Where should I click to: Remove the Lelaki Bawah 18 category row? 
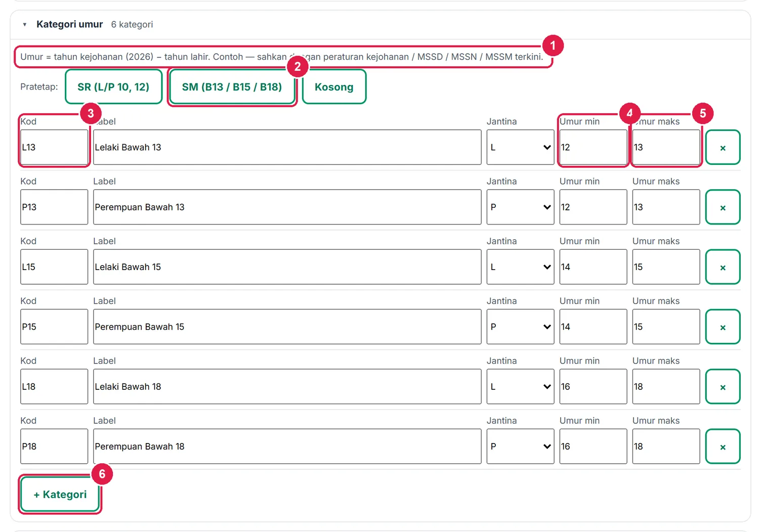click(723, 386)
